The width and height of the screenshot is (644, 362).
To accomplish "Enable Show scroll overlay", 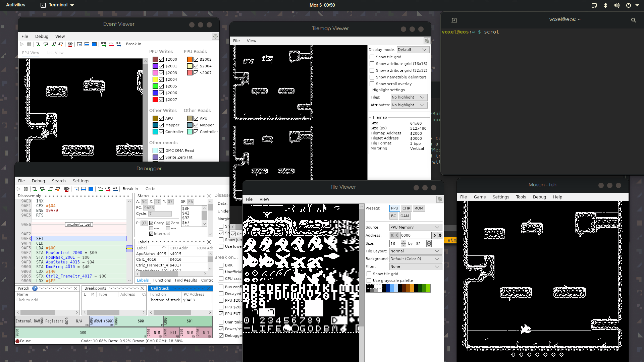I will 372,84.
